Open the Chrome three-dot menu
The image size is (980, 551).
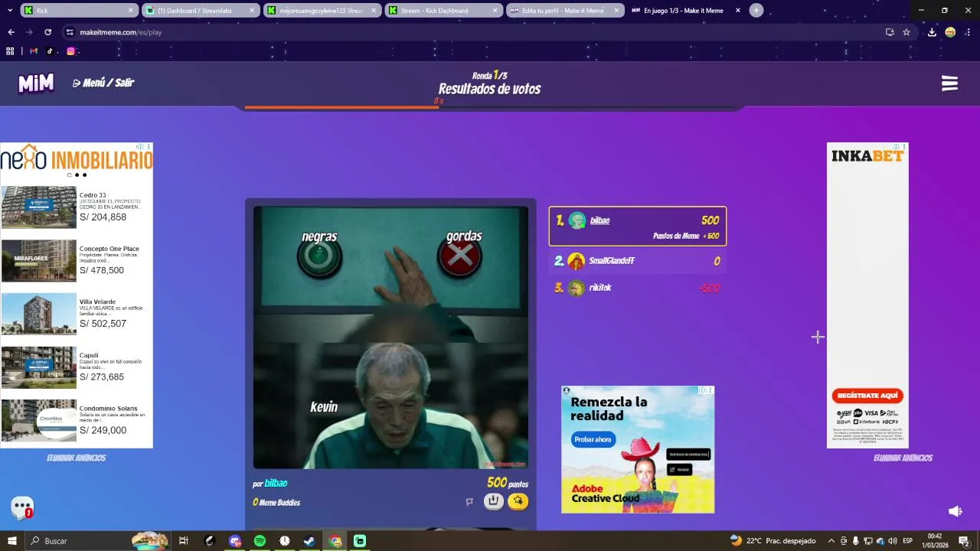click(969, 32)
